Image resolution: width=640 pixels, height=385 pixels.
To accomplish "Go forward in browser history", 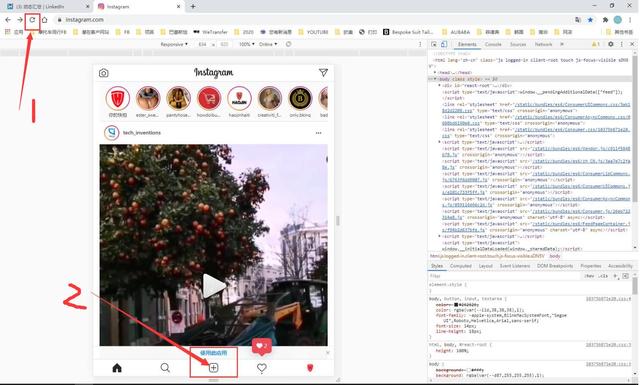I will pos(20,20).
